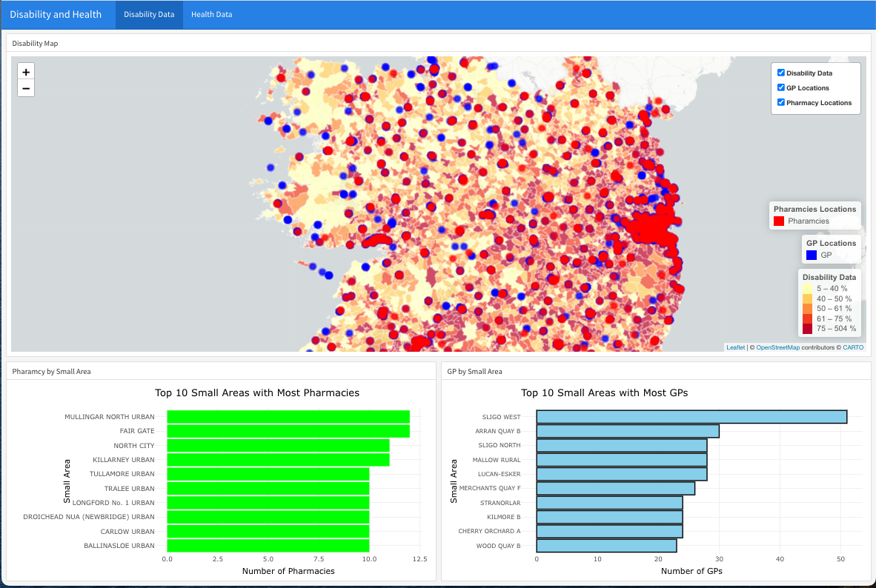Click the red Pharmacies legend marker

(x=778, y=220)
